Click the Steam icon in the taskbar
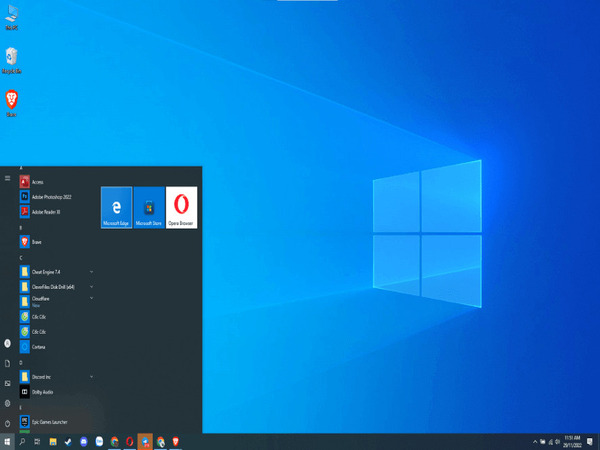Image resolution: width=600 pixels, height=450 pixels. [68, 441]
